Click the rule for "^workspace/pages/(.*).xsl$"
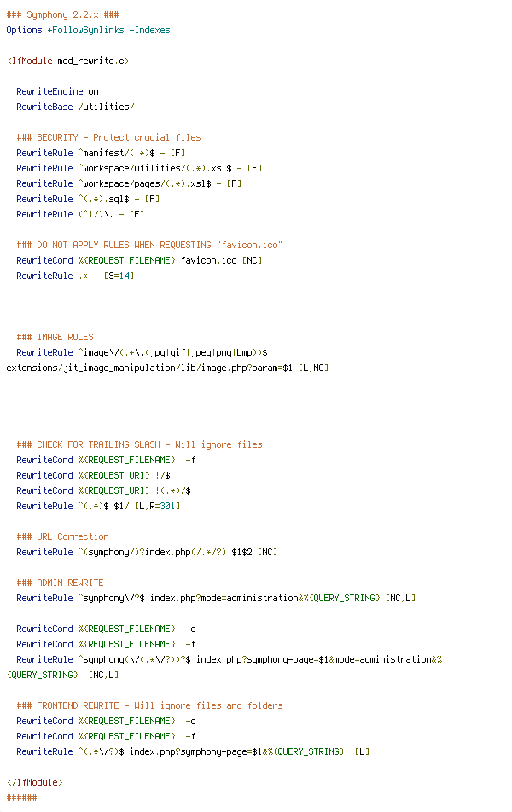The width and height of the screenshot is (512, 812). [129, 183]
